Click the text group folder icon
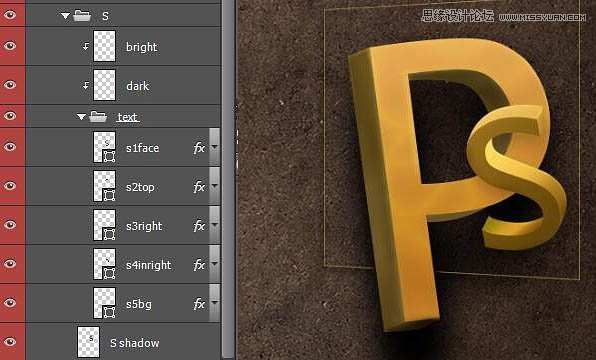This screenshot has width=596, height=360. tap(98, 116)
